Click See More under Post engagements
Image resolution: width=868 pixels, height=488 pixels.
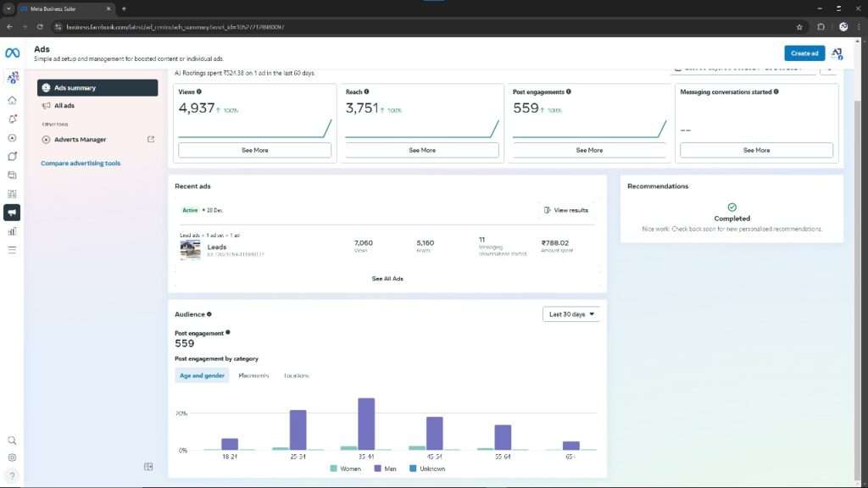589,150
